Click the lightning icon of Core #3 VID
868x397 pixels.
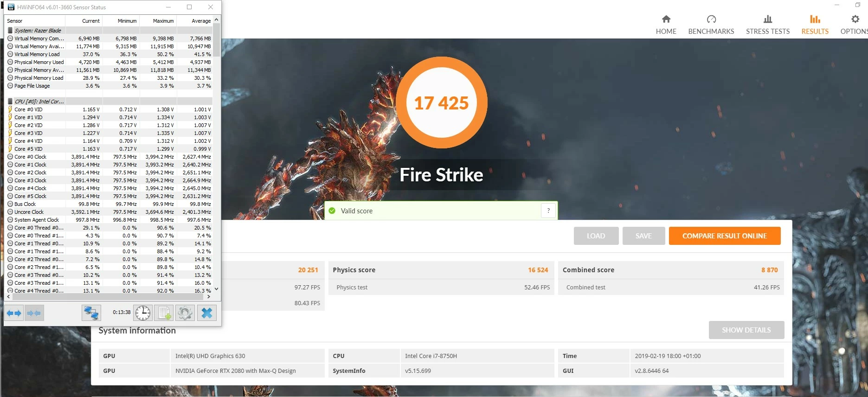pos(10,133)
